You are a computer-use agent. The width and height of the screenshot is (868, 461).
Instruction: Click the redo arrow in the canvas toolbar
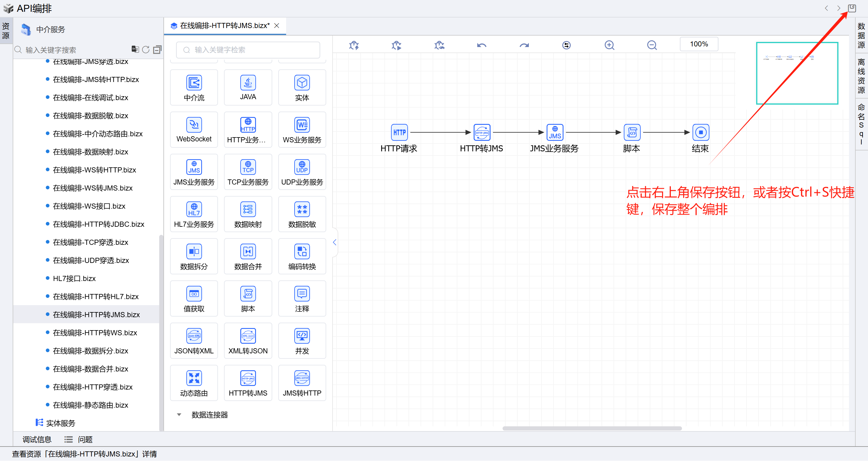(x=524, y=45)
